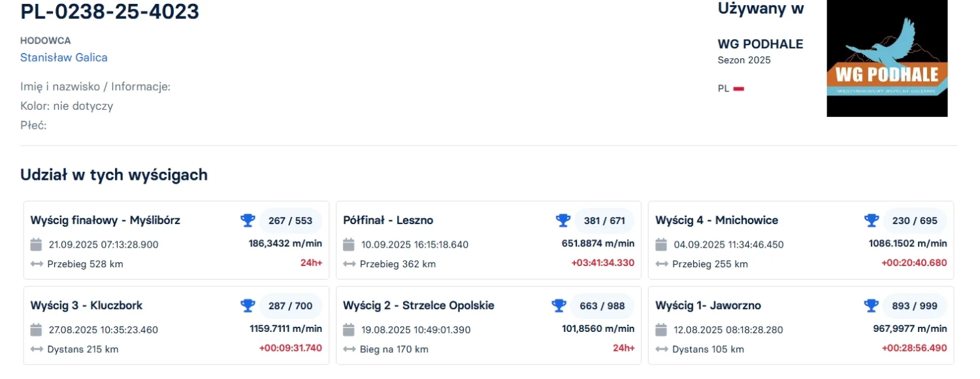
Task: Select the 230 / 695 ranking badge
Action: click(915, 221)
